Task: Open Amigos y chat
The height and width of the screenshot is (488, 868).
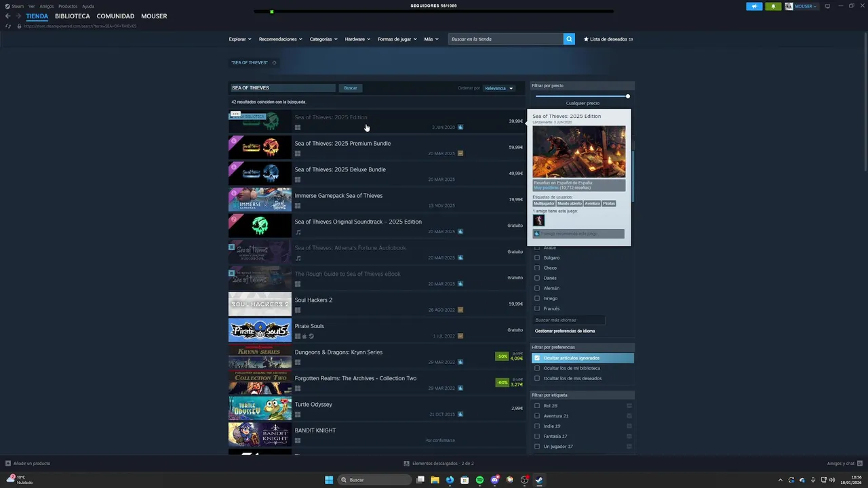Action: [845, 463]
